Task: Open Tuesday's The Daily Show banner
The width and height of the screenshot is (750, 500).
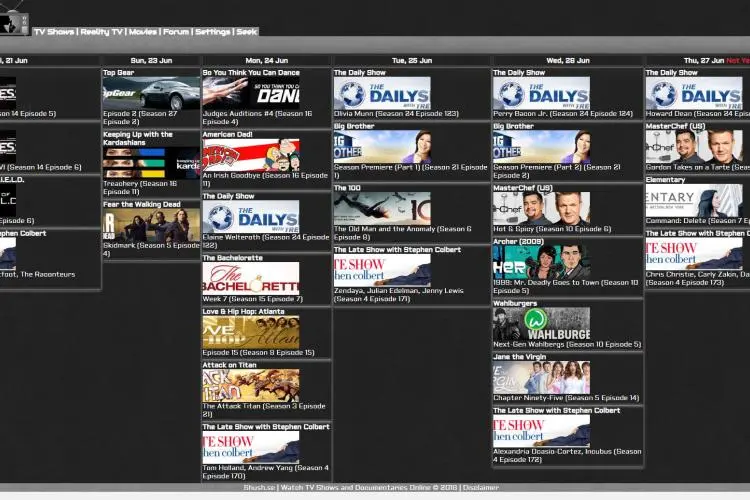Action: [x=382, y=93]
